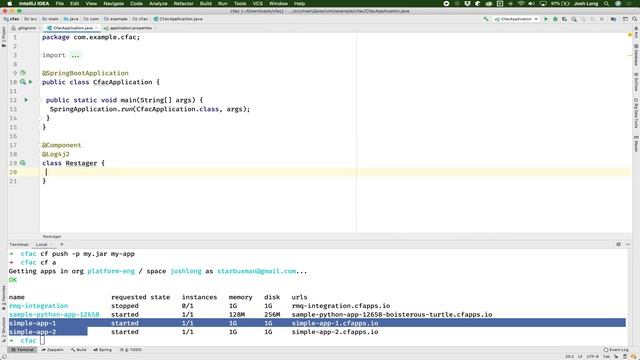Toggle the Terminal tool window button

tap(23, 350)
